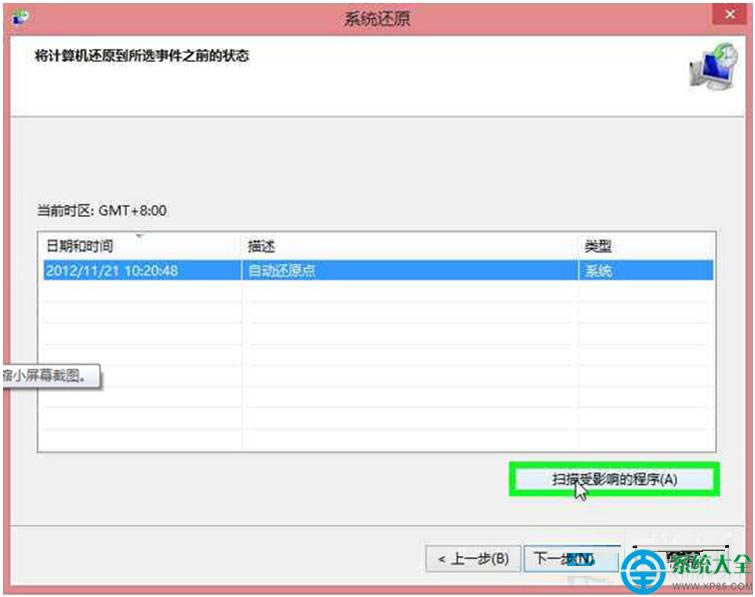Screen dimensions: 755x597
Task: Select the 自动还原点 description cell
Action: coord(409,271)
